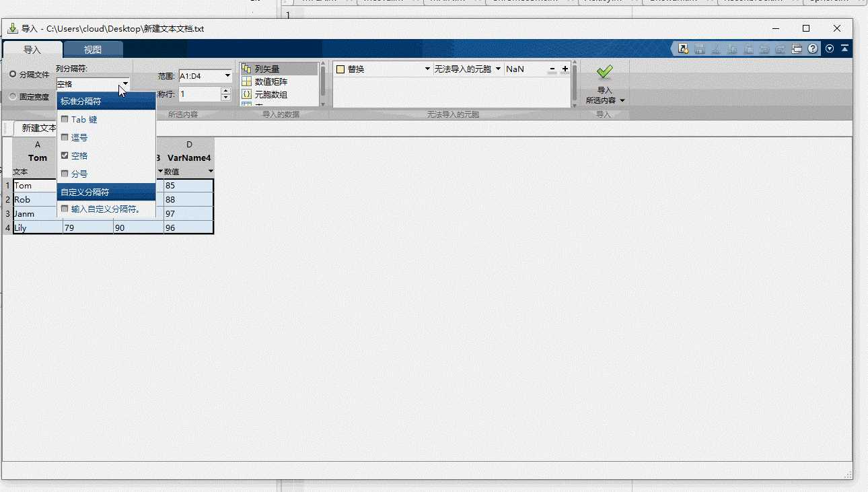Image resolution: width=868 pixels, height=492 pixels.
Task: Open column D 数值 type dropdown
Action: point(211,172)
